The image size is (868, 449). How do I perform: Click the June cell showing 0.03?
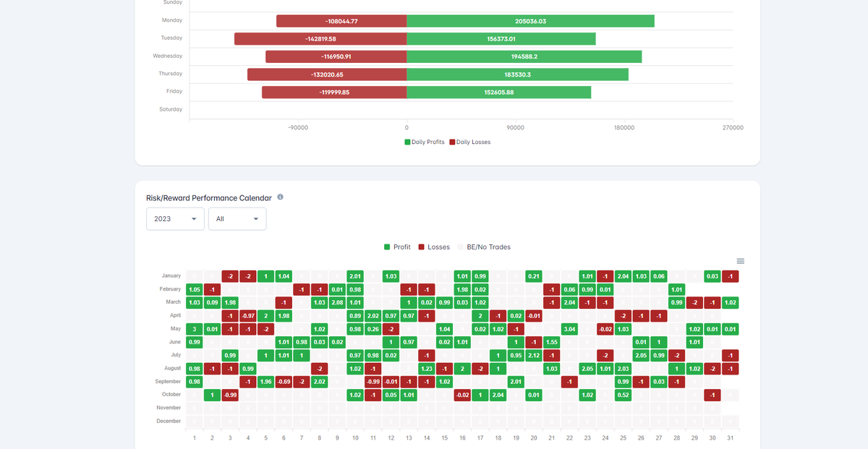[320, 342]
